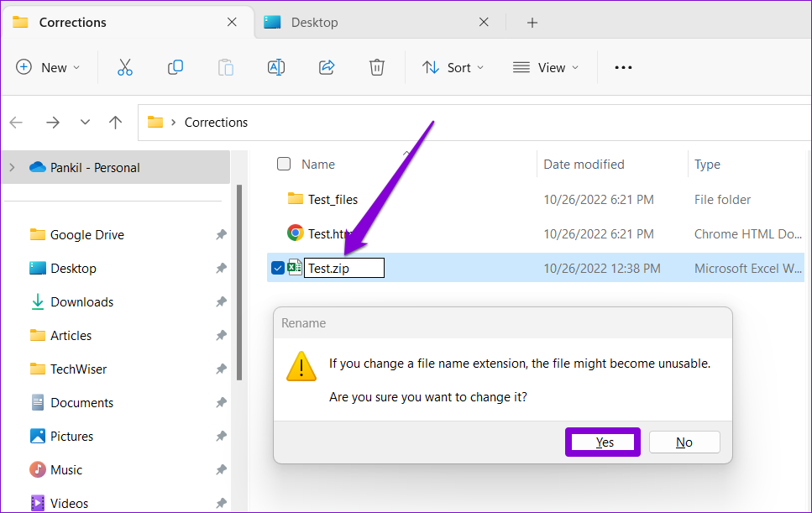812x513 pixels.
Task: Click the Test_files folder icon
Action: point(296,198)
